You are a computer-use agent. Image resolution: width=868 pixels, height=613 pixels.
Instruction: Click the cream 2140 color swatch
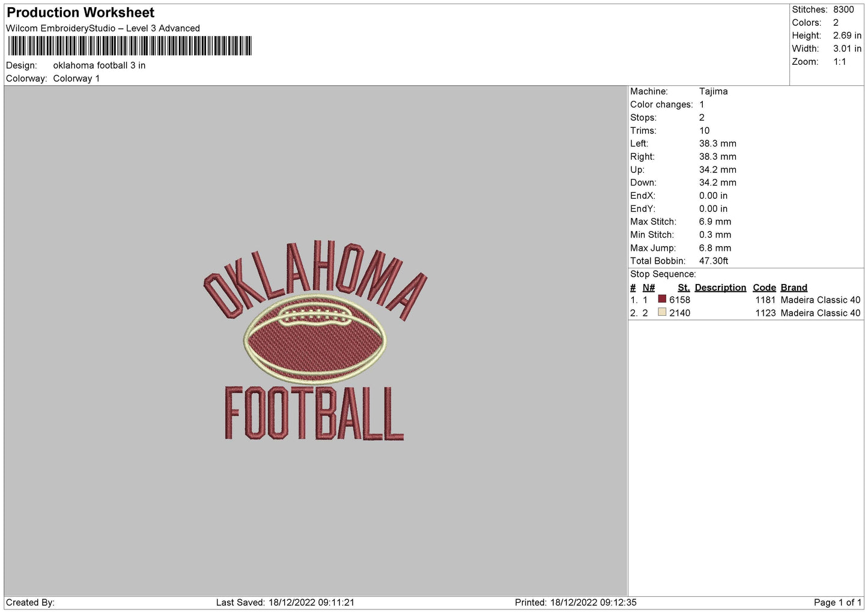[662, 312]
